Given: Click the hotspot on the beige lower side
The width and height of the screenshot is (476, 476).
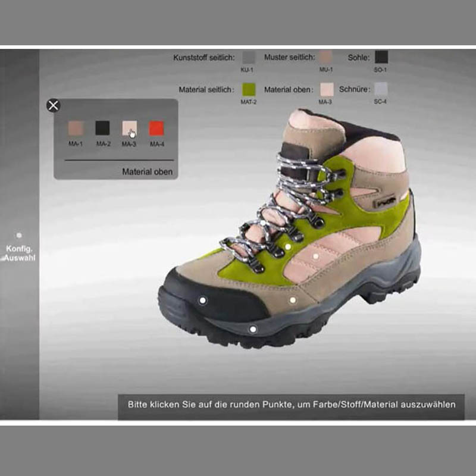Looking at the screenshot, I should click(292, 300).
